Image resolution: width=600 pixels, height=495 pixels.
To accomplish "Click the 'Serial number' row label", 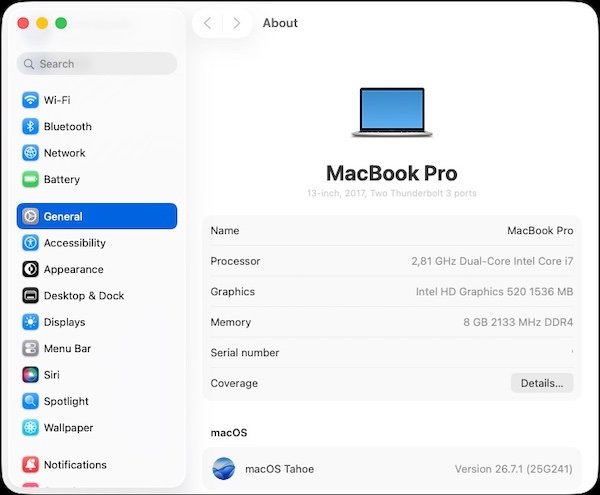I will coord(245,353).
